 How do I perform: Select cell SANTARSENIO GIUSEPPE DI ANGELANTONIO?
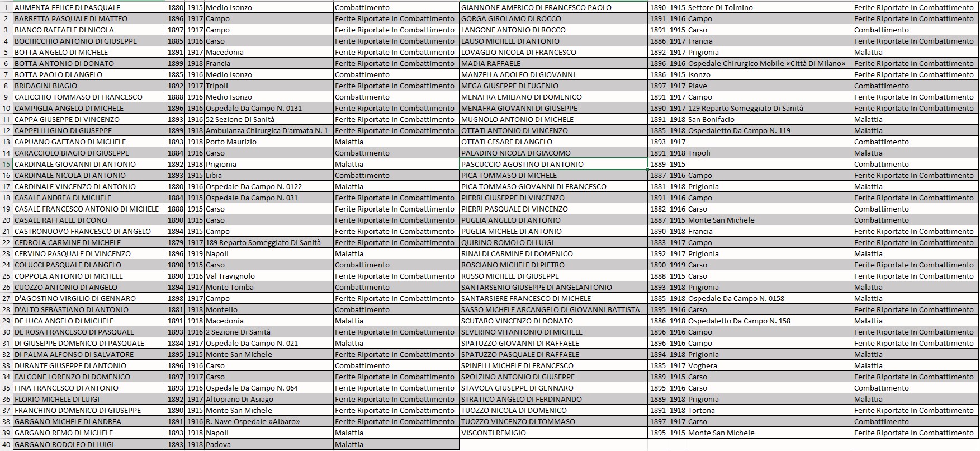553,287
